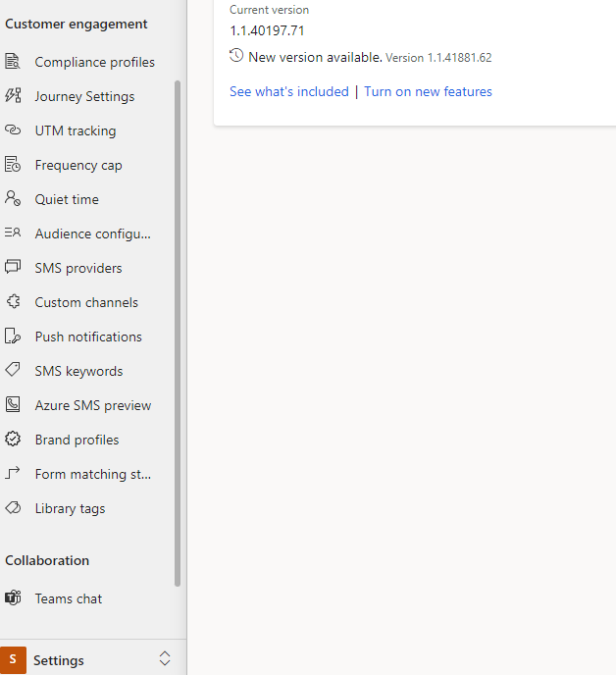Select Push notifications item
The width and height of the screenshot is (616, 675).
pos(86,337)
